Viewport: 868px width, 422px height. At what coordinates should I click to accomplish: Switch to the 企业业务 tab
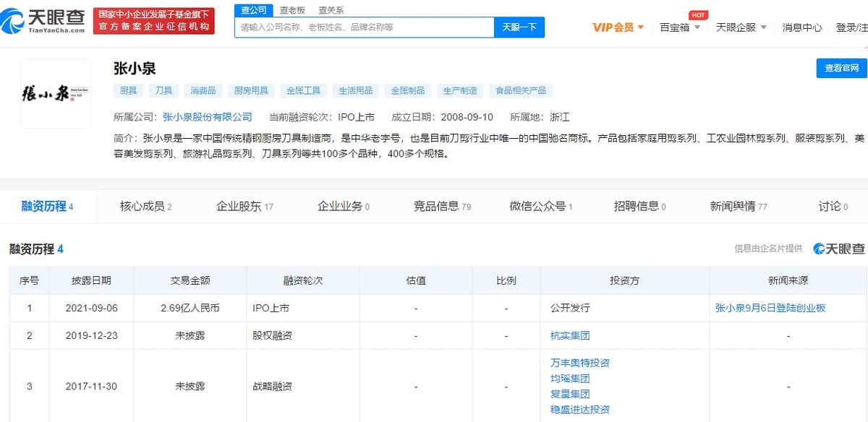click(x=343, y=207)
